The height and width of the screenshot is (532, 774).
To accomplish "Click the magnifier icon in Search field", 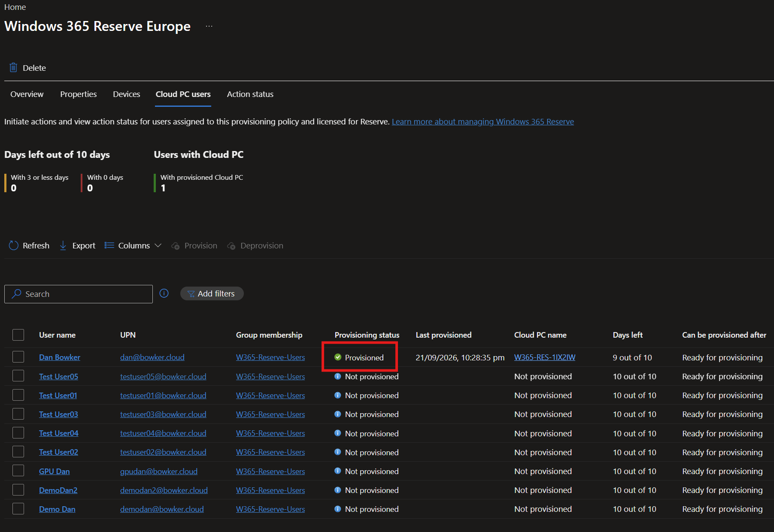I will 17,294.
